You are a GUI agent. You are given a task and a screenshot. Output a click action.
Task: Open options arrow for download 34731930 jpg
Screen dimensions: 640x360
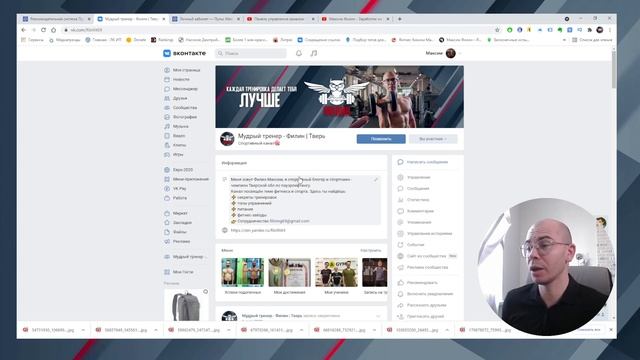(x=83, y=330)
